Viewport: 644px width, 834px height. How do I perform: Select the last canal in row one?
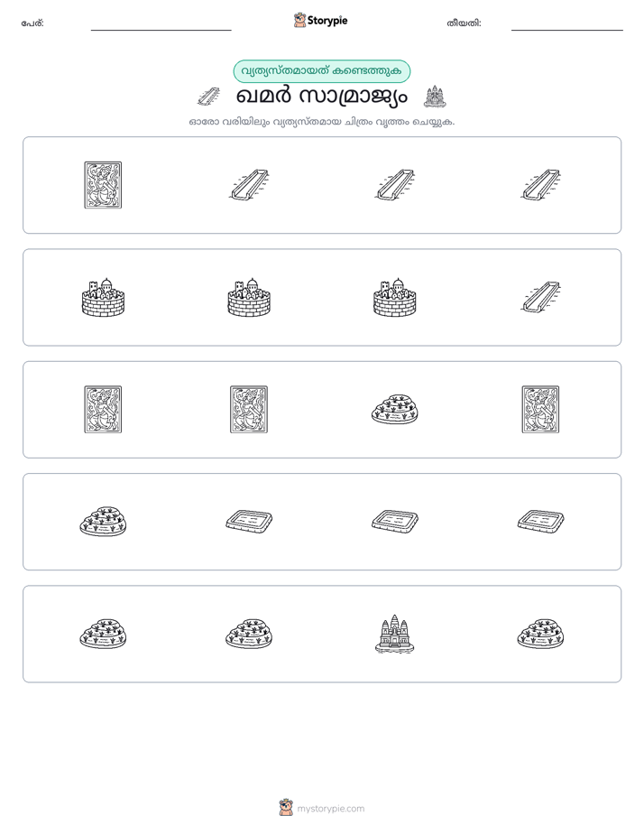[x=540, y=184]
